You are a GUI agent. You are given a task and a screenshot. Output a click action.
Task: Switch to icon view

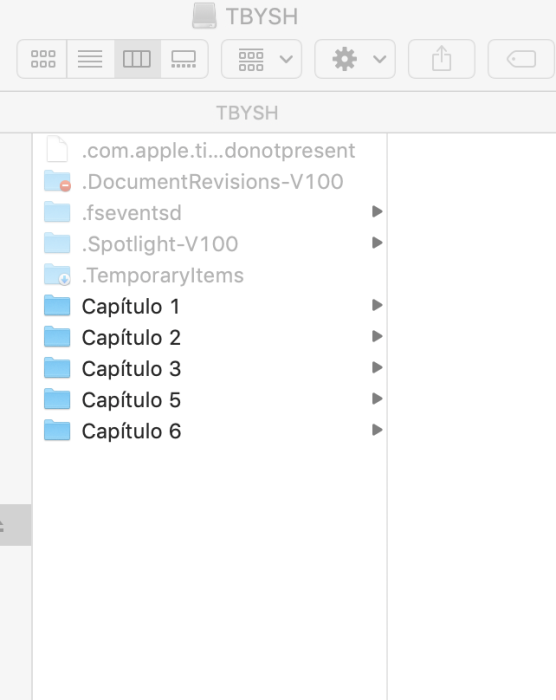(42, 59)
